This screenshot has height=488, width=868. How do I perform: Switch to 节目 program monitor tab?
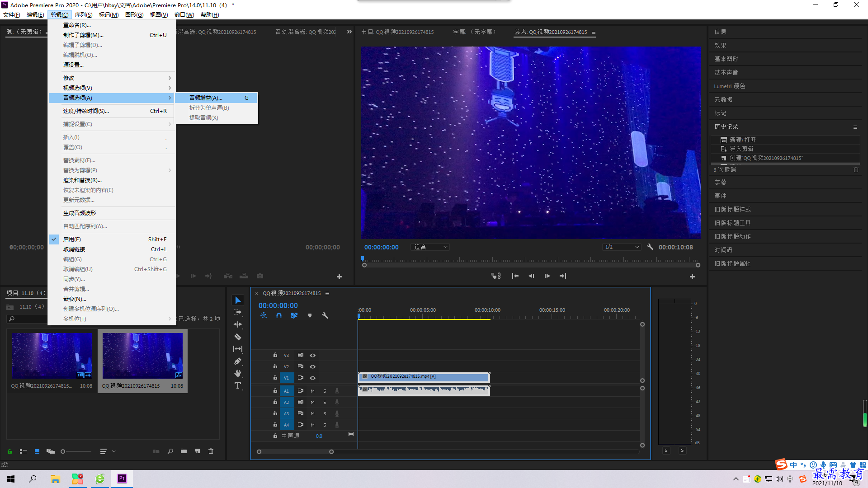pos(397,32)
